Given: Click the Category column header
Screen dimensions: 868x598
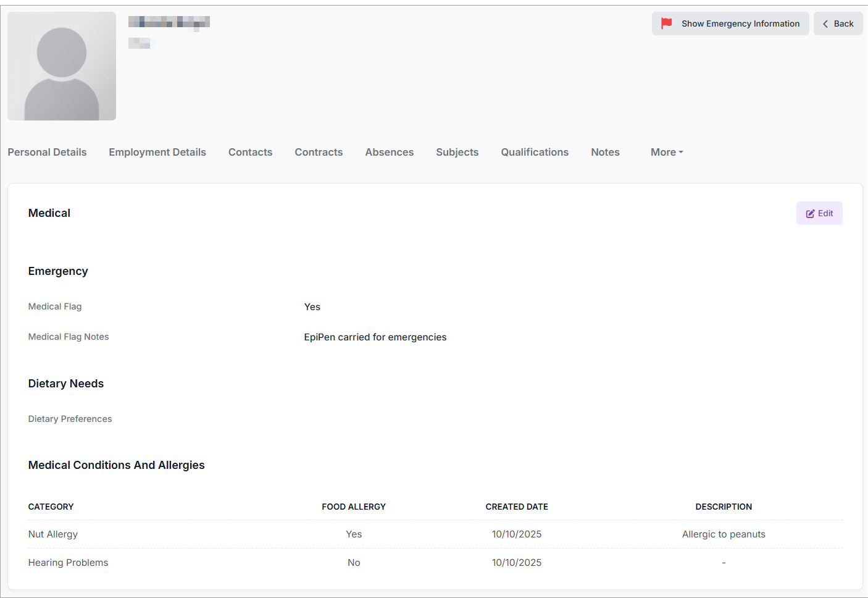Looking at the screenshot, I should 51,507.
